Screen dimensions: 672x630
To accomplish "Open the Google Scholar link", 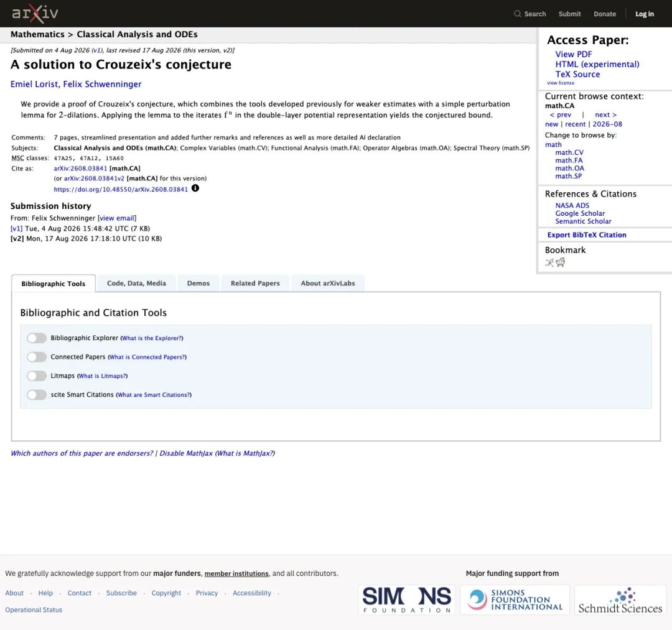I will [x=580, y=213].
